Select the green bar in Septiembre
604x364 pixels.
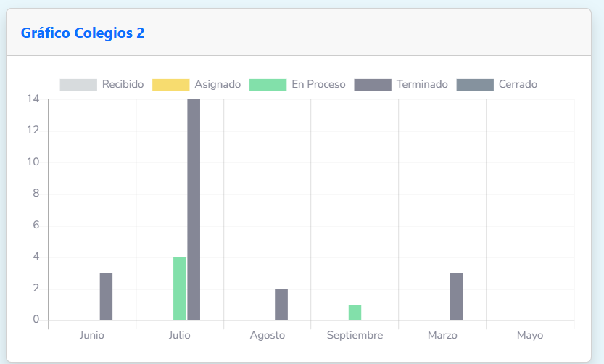coord(355,313)
